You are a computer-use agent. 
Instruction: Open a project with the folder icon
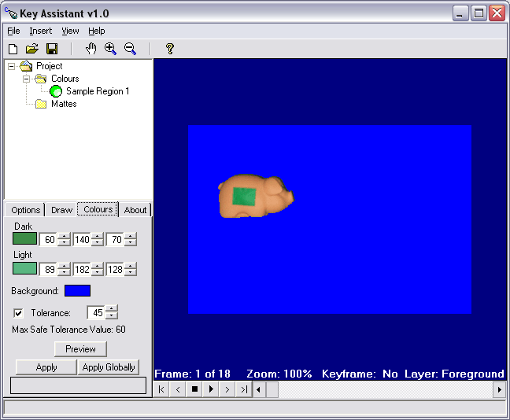[32, 49]
